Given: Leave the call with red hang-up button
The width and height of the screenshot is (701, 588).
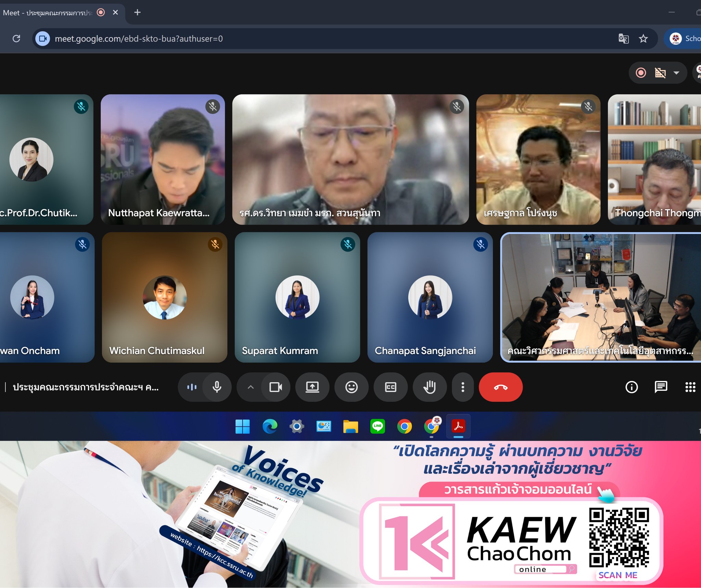Looking at the screenshot, I should pos(500,387).
